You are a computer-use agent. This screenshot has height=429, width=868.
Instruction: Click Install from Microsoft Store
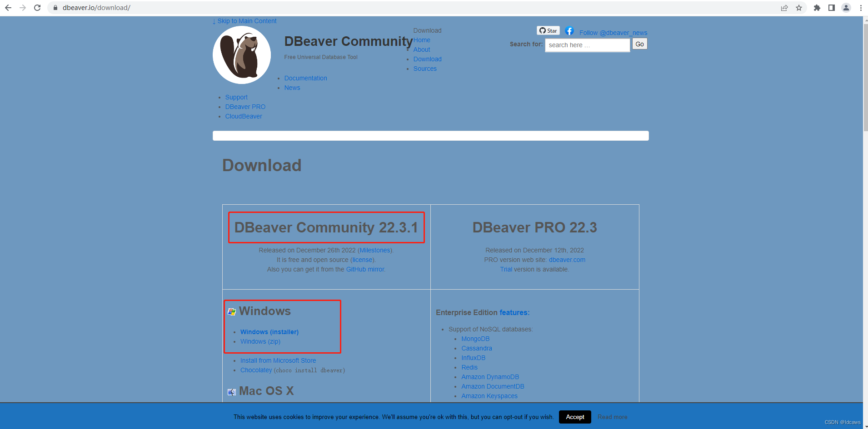(278, 360)
